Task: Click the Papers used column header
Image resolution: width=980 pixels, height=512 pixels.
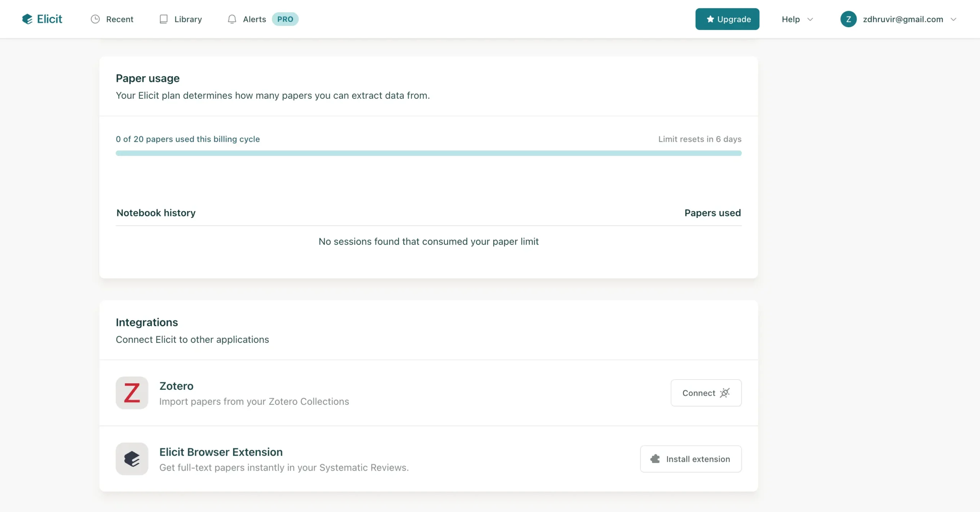Action: [713, 213]
